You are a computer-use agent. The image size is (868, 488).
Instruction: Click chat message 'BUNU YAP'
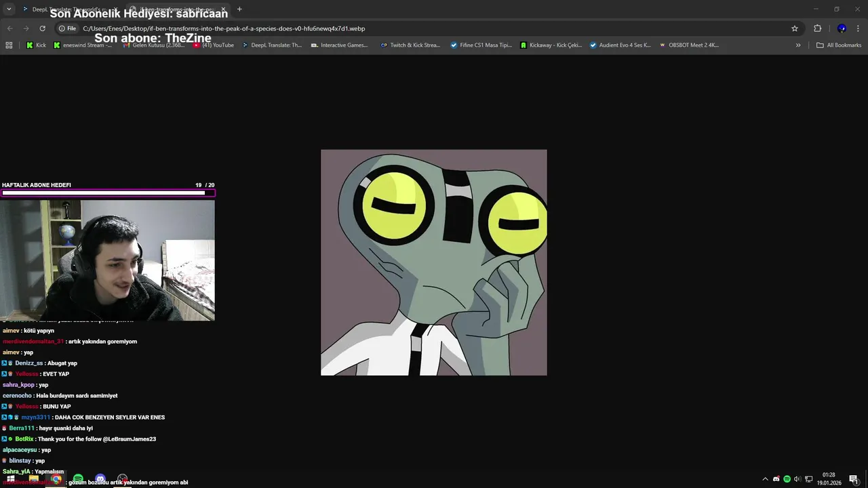(x=57, y=407)
